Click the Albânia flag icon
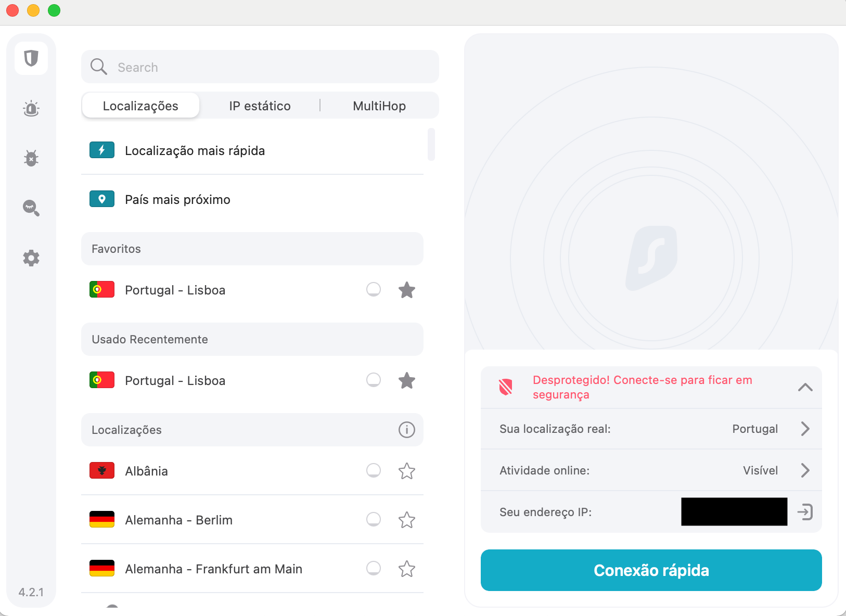The width and height of the screenshot is (846, 616). (x=102, y=470)
